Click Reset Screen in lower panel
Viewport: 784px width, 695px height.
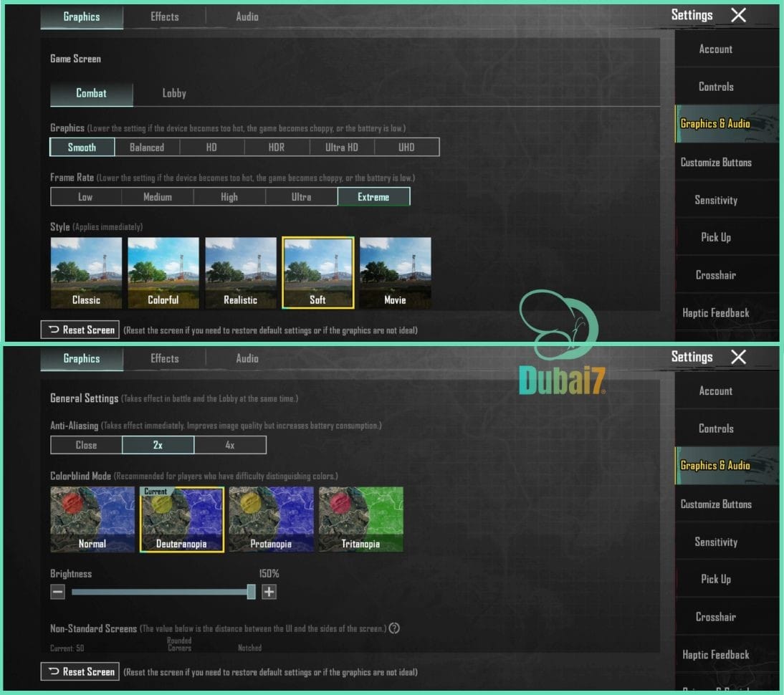(80, 671)
